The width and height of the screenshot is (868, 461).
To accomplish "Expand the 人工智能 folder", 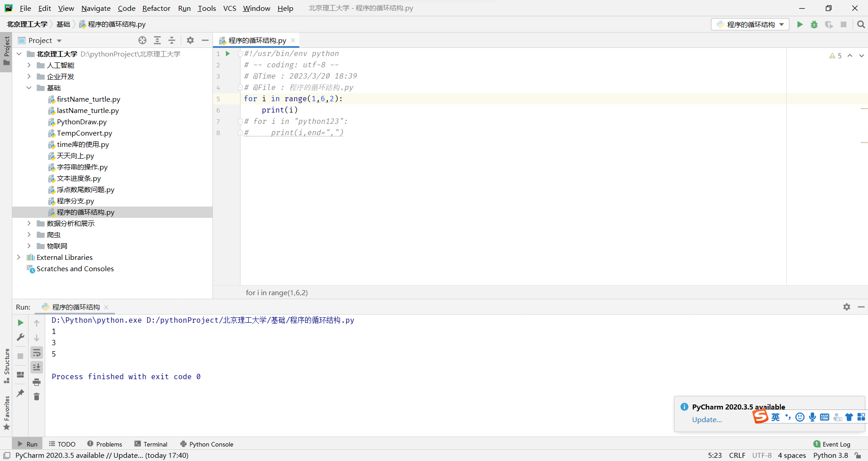I will 29,65.
